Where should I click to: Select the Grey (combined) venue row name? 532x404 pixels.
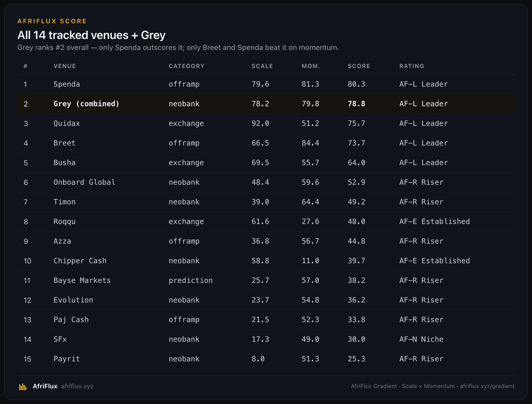(x=86, y=104)
